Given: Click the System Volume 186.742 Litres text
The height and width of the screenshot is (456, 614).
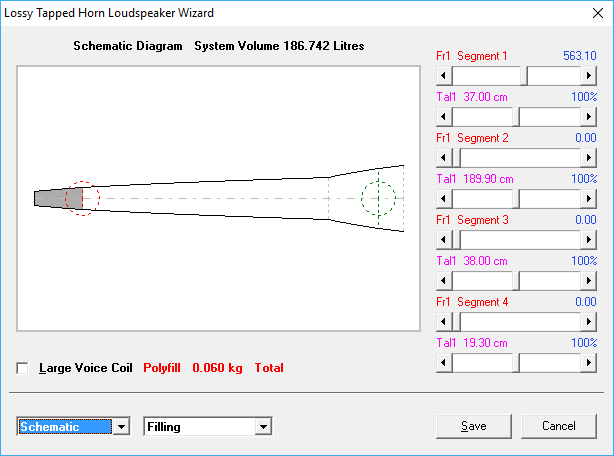Looking at the screenshot, I should (279, 46).
